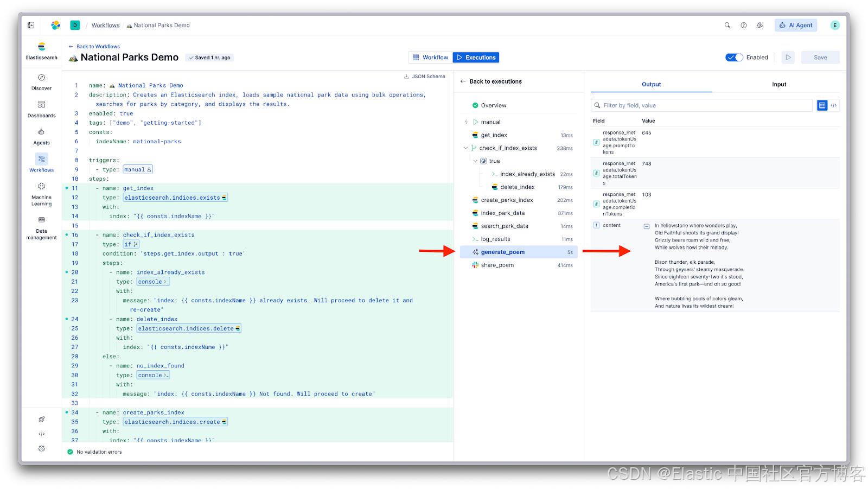
Task: Switch output to JSON code view icon
Action: (x=834, y=105)
